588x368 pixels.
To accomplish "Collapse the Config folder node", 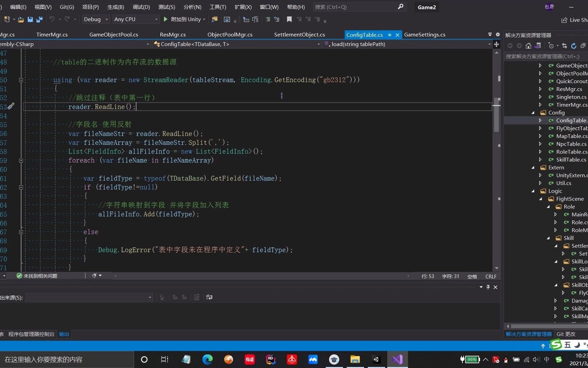I will (533, 112).
